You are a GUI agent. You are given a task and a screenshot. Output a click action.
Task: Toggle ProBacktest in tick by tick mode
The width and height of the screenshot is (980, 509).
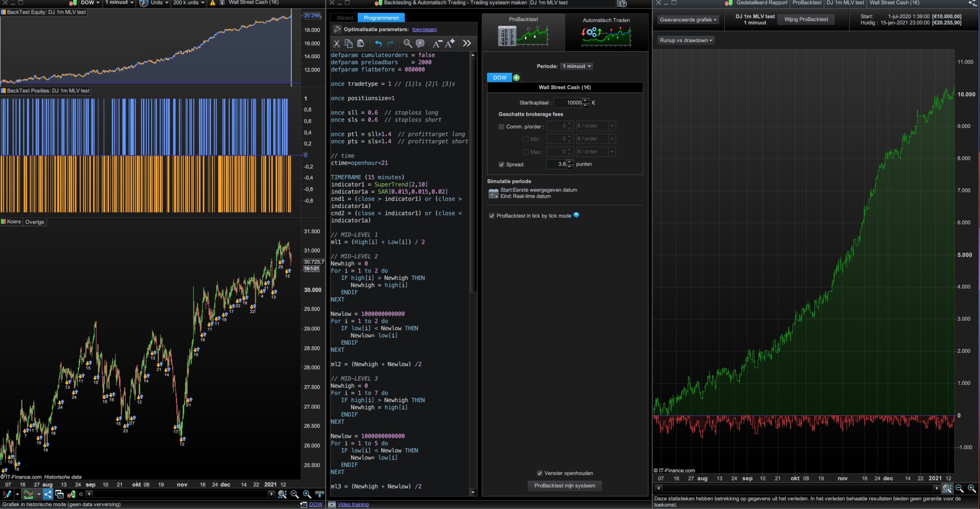(x=492, y=216)
